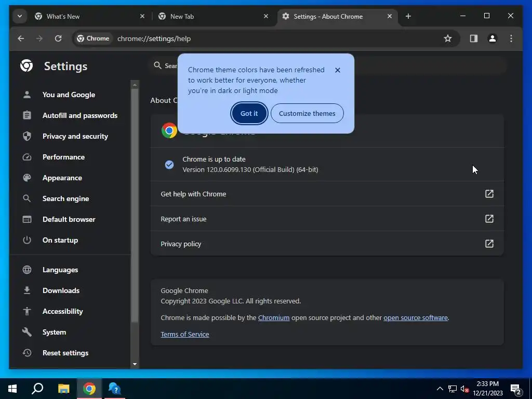532x399 pixels.
Task: Go forward with the forward arrow
Action: point(39,38)
